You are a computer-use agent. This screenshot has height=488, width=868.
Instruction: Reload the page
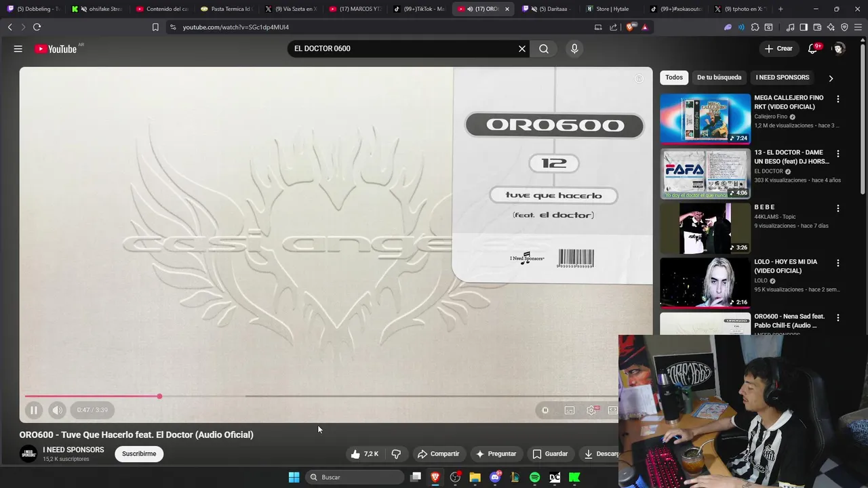click(x=37, y=27)
